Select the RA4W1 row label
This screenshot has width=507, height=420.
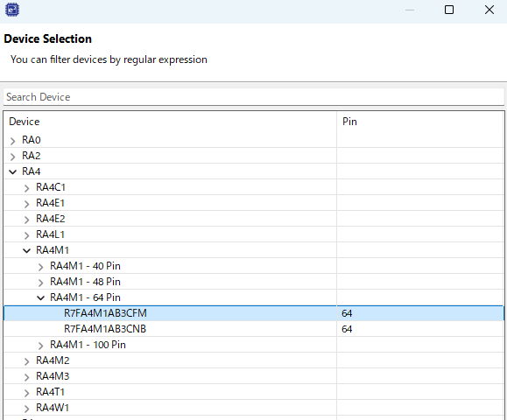pos(53,408)
